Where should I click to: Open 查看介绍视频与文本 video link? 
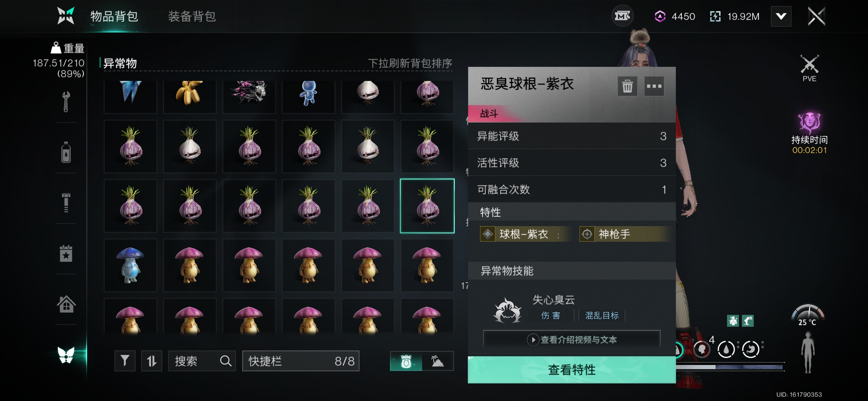(x=572, y=340)
